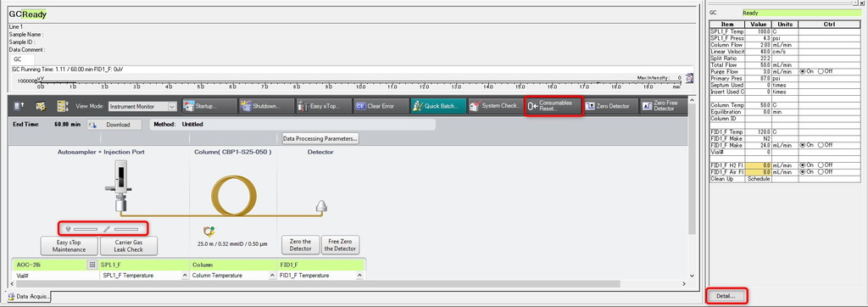Select On for FID1_F Air Flow
Viewport: 868px width, 307px height.
(x=803, y=172)
